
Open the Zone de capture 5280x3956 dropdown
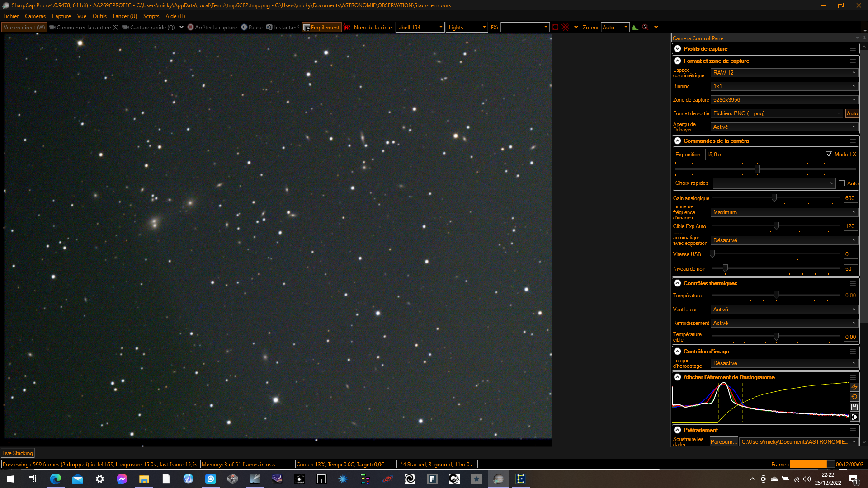[784, 100]
